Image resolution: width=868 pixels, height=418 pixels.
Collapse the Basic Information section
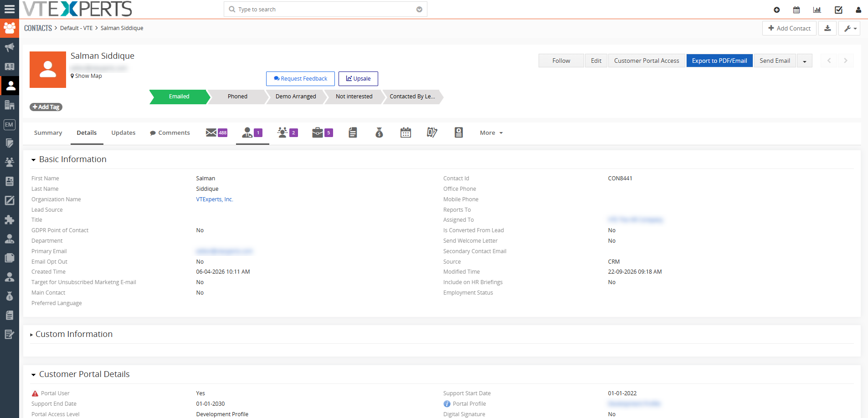coord(33,160)
